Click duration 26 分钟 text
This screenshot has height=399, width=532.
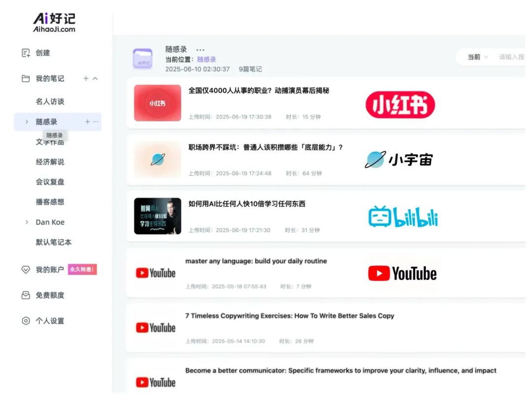click(x=304, y=341)
